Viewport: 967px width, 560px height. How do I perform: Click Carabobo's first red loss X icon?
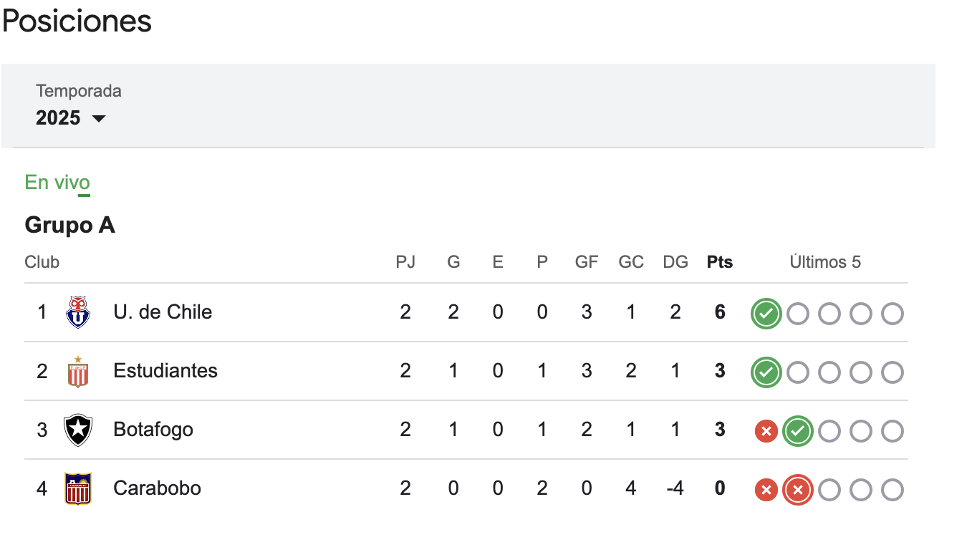766,490
